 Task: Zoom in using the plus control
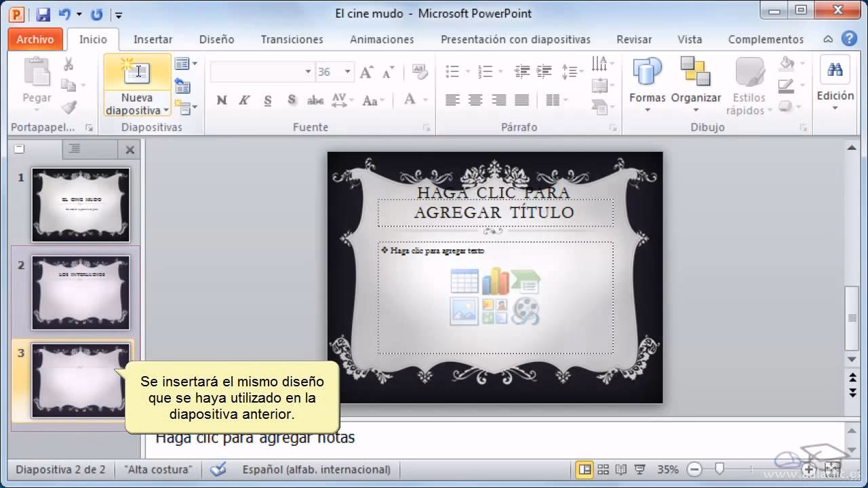click(x=808, y=468)
